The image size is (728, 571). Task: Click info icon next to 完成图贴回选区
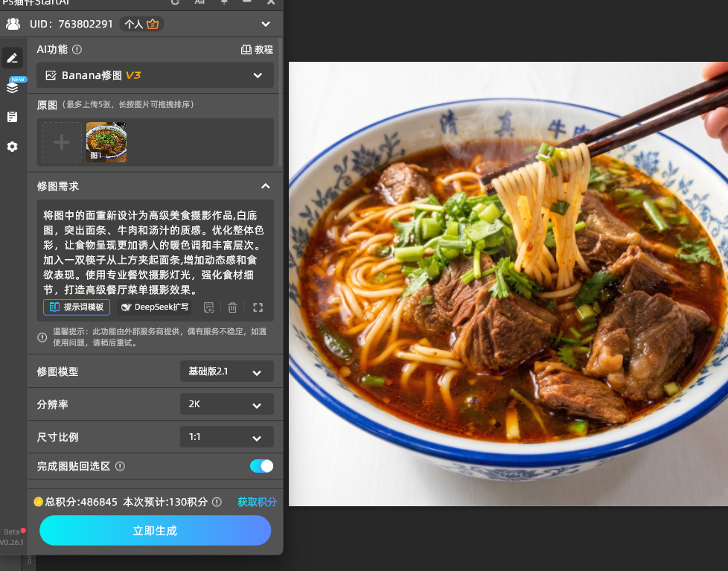click(x=121, y=467)
